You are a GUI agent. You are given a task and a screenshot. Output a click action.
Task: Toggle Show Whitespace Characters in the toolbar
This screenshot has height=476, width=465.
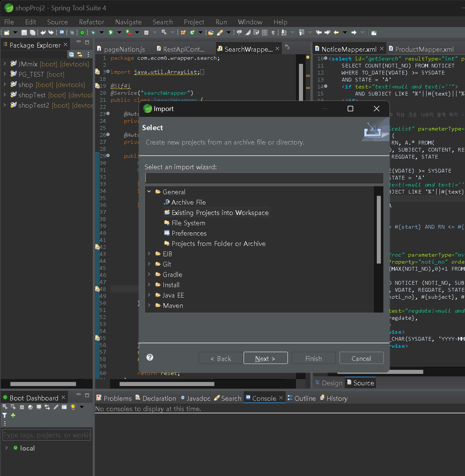[273, 33]
